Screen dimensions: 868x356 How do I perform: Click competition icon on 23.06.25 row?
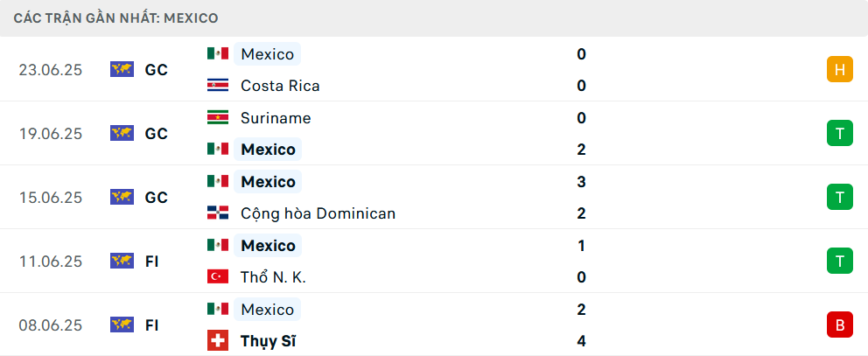[x=122, y=69]
